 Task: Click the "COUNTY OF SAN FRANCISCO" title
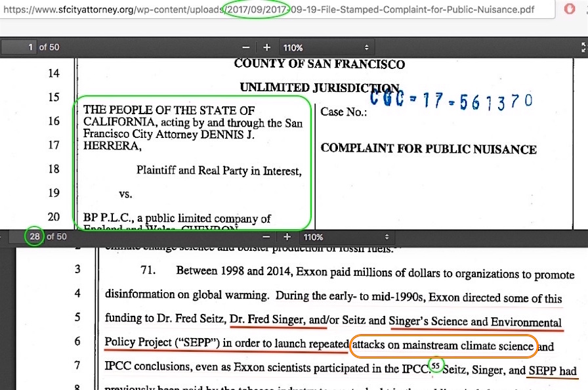pos(319,64)
